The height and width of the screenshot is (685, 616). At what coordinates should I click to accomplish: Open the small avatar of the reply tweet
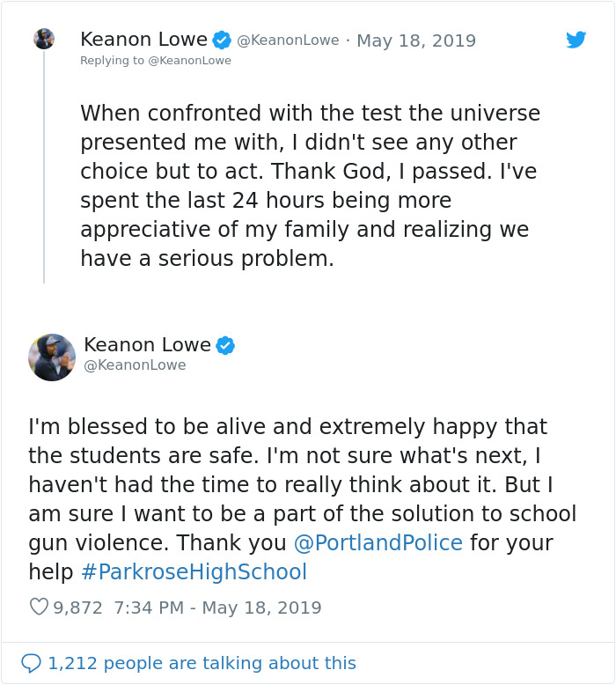pos(44,39)
